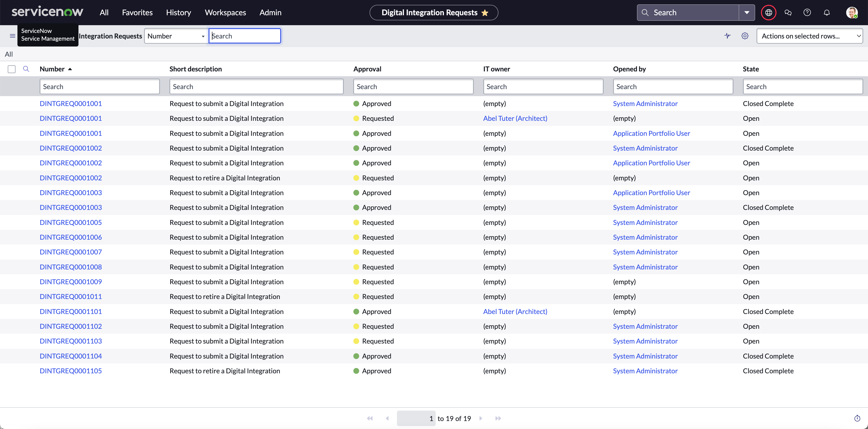
Task: Click the favorite star on Digital Integration Requests
Action: pos(485,13)
